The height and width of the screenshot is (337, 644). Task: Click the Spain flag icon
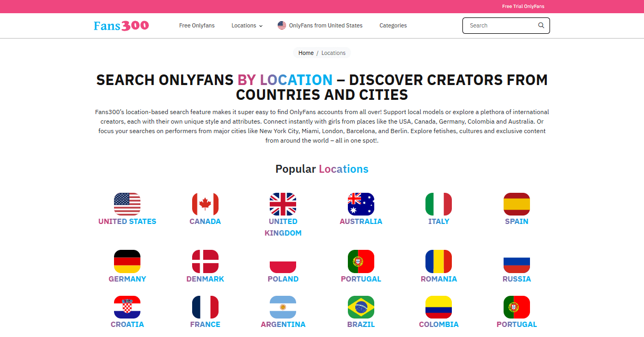(x=517, y=204)
